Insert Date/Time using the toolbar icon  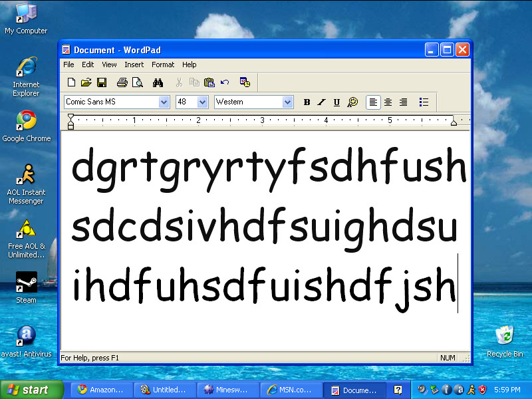click(x=245, y=82)
